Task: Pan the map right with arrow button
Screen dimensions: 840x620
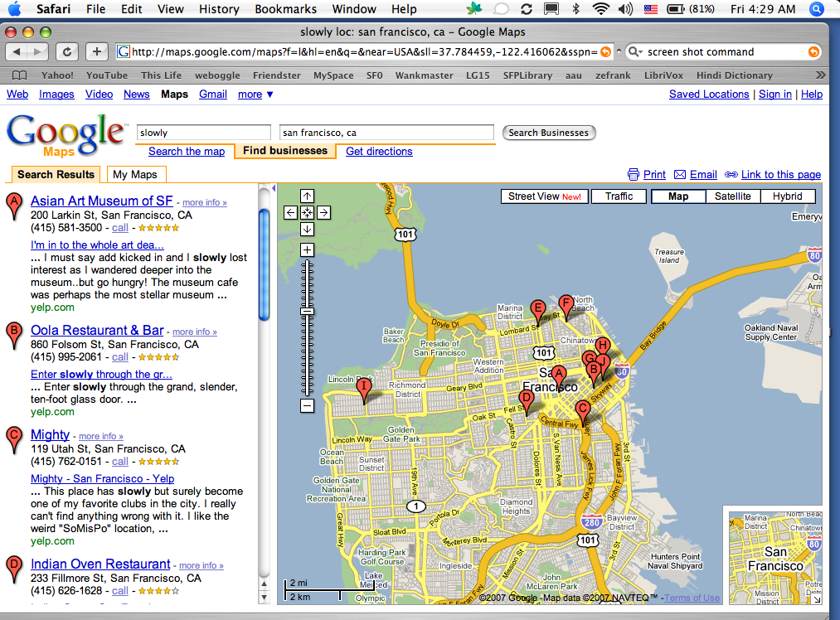Action: pyautogui.click(x=323, y=212)
